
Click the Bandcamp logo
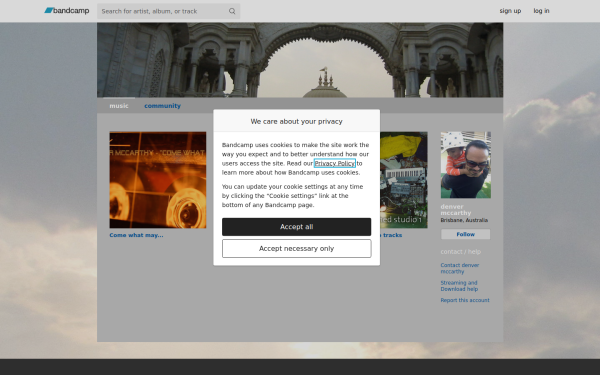tap(67, 11)
